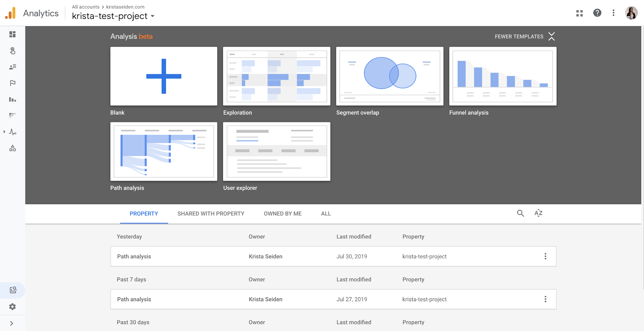Click the Blank template label
Viewport: 644px width, 331px height.
pyautogui.click(x=117, y=113)
